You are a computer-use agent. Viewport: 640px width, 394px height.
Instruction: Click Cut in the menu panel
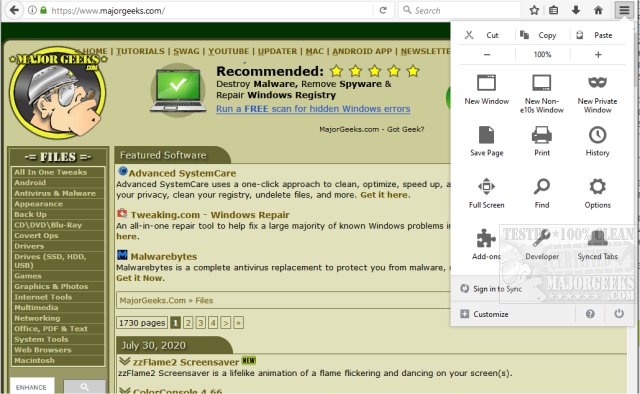(x=482, y=35)
